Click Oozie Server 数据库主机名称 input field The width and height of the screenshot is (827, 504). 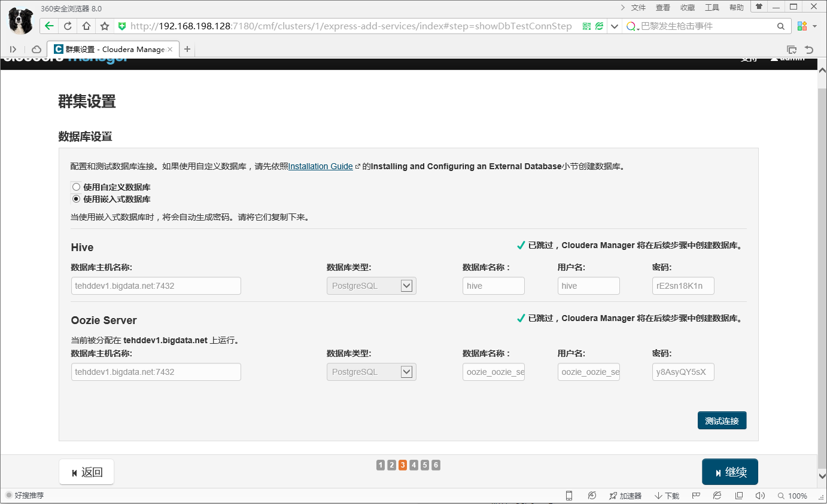[x=156, y=372]
